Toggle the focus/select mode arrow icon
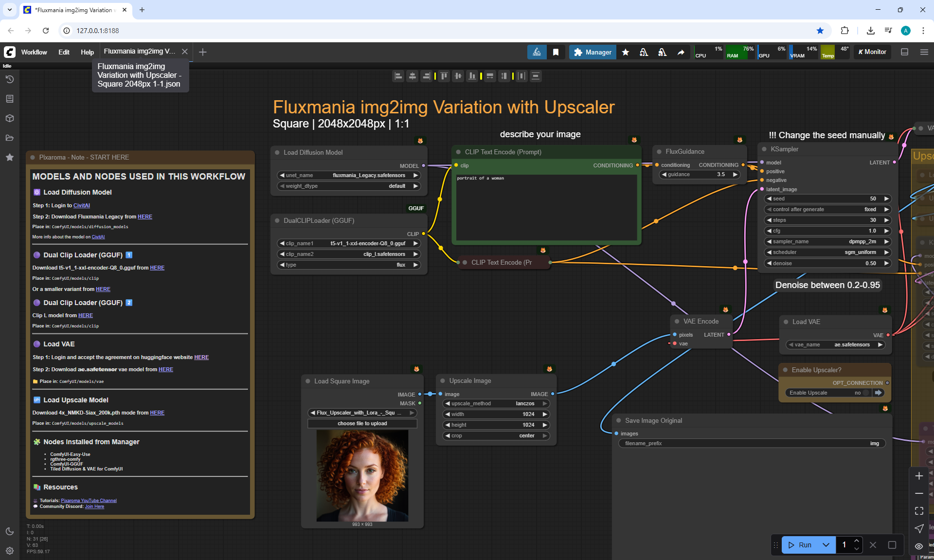This screenshot has height=560, width=934. click(x=919, y=528)
